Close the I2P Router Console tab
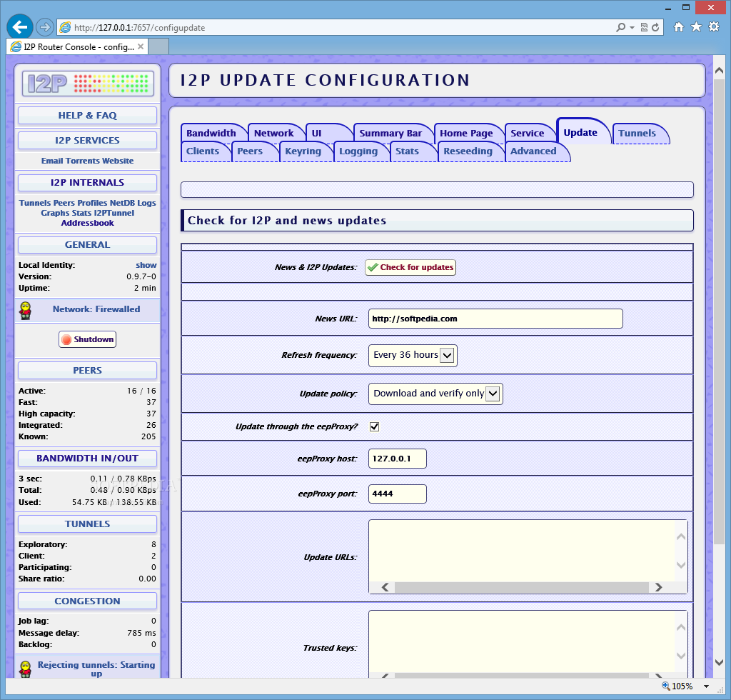Image resolution: width=731 pixels, height=700 pixels. 141,46
